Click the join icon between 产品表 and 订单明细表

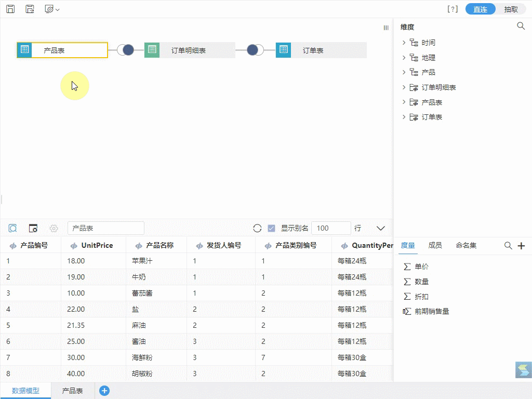click(126, 50)
